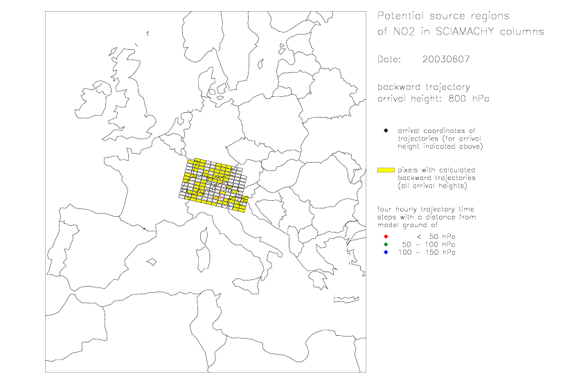Click the 'Date:' label
Viewport: 563px width, 392px height.
(x=389, y=60)
